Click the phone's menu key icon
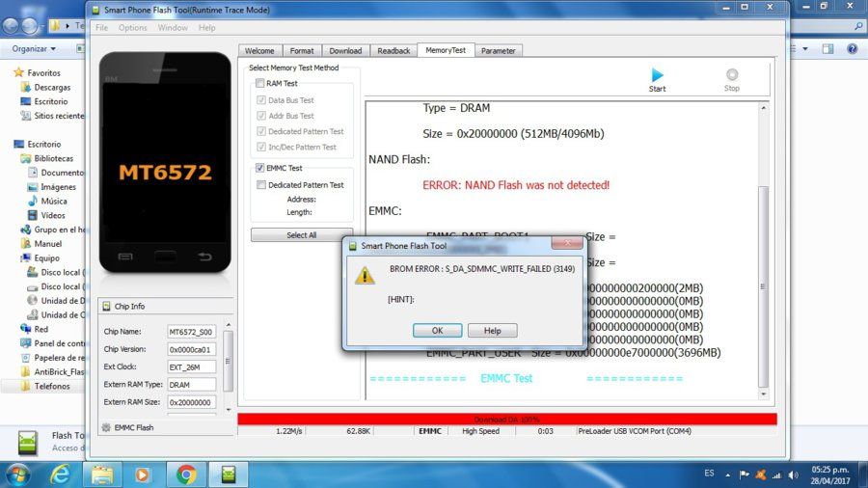This screenshot has height=488, width=868. coord(125,257)
